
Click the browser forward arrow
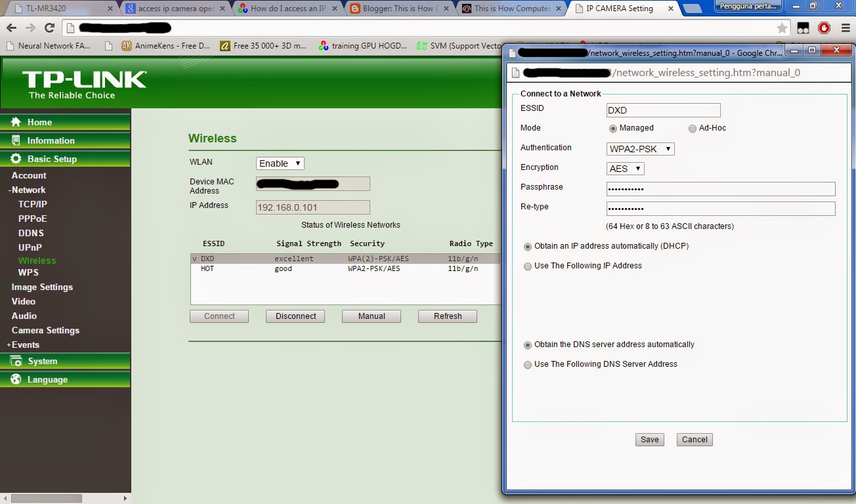(30, 28)
